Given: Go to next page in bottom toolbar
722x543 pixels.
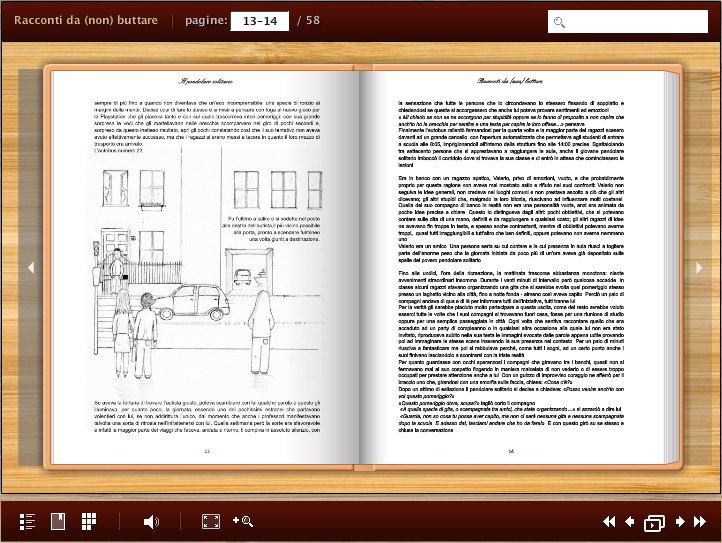Looking at the screenshot, I should pyautogui.click(x=680, y=521).
